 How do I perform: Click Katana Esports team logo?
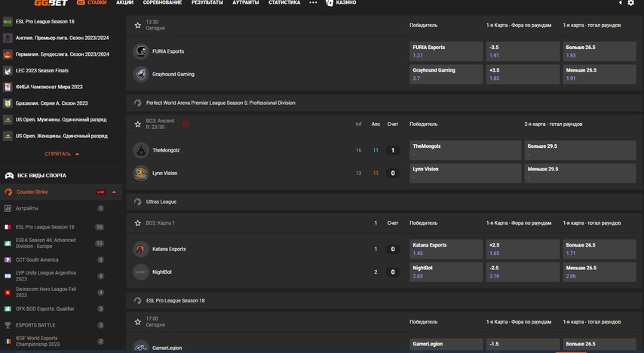pos(141,249)
